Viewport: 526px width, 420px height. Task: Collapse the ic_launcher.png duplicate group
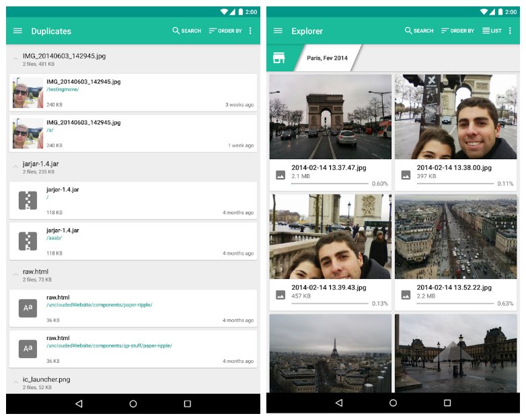click(15, 382)
